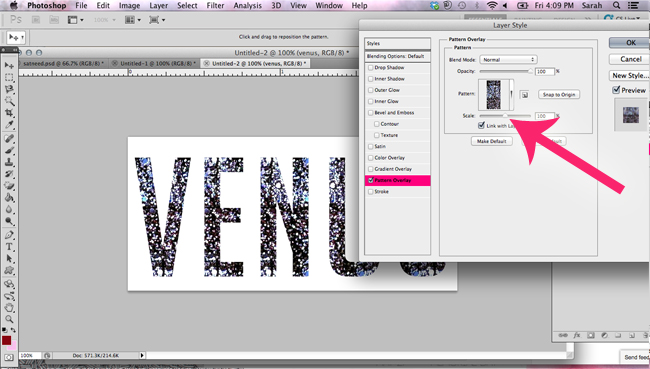Image resolution: width=650 pixels, height=369 pixels.
Task: Select the Zoom tool in toolbox
Action: pos(9,319)
